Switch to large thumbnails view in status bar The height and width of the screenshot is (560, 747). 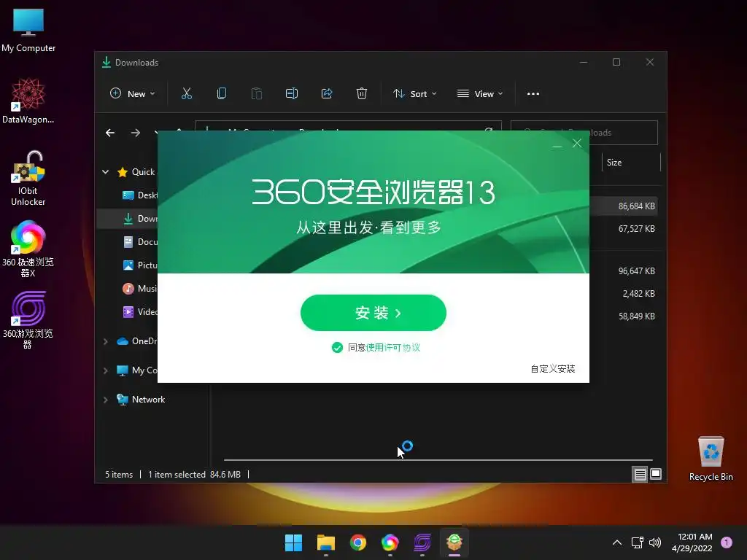click(x=656, y=474)
